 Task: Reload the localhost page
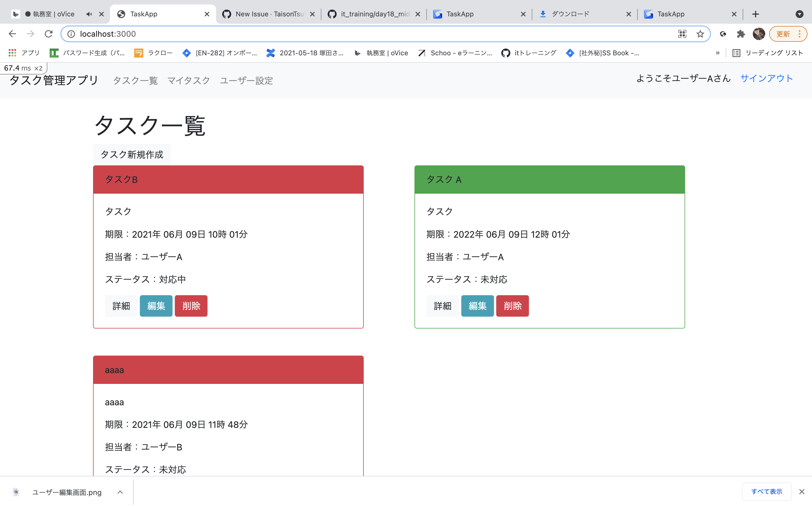pyautogui.click(x=49, y=34)
